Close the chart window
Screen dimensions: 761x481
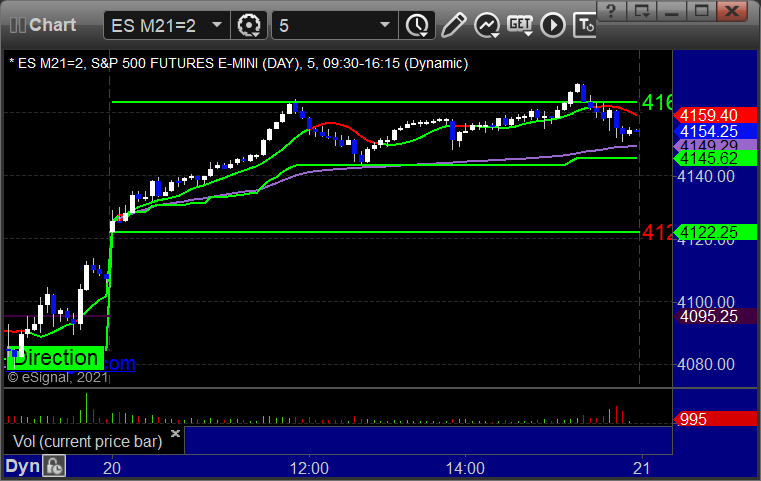coord(733,10)
